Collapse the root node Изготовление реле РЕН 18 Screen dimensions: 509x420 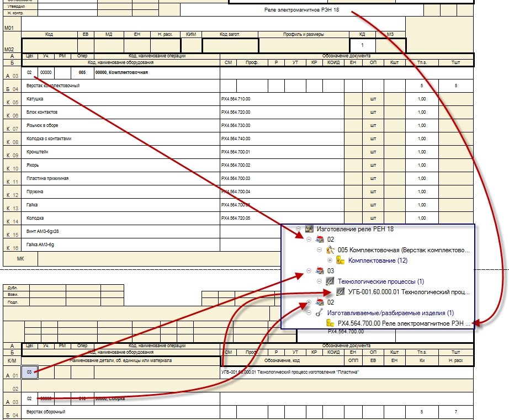(298, 228)
